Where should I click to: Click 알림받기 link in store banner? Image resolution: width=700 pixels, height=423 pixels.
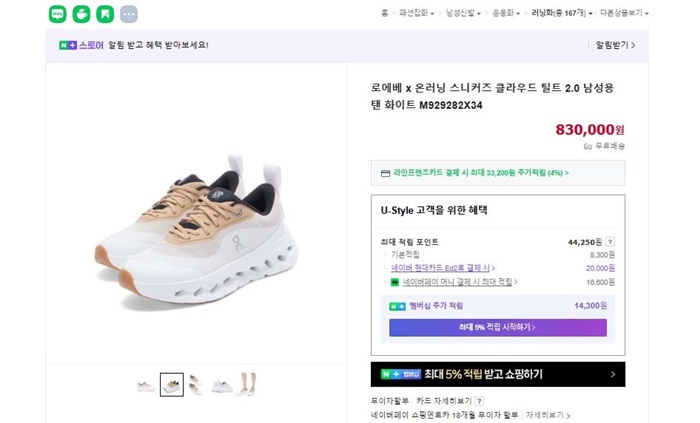615,45
